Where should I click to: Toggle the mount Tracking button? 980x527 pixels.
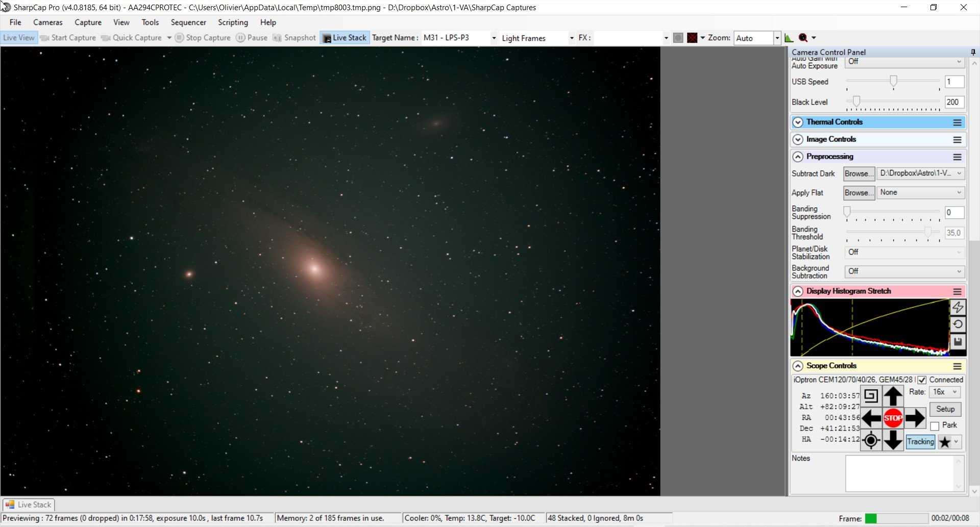click(920, 442)
